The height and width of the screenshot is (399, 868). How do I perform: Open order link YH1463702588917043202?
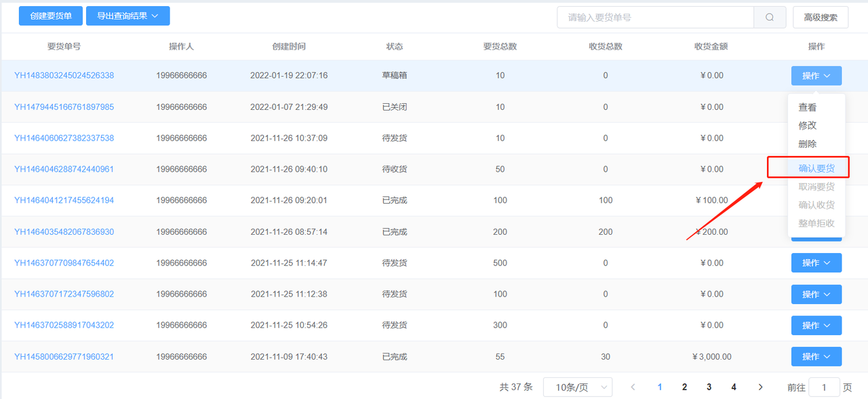64,325
